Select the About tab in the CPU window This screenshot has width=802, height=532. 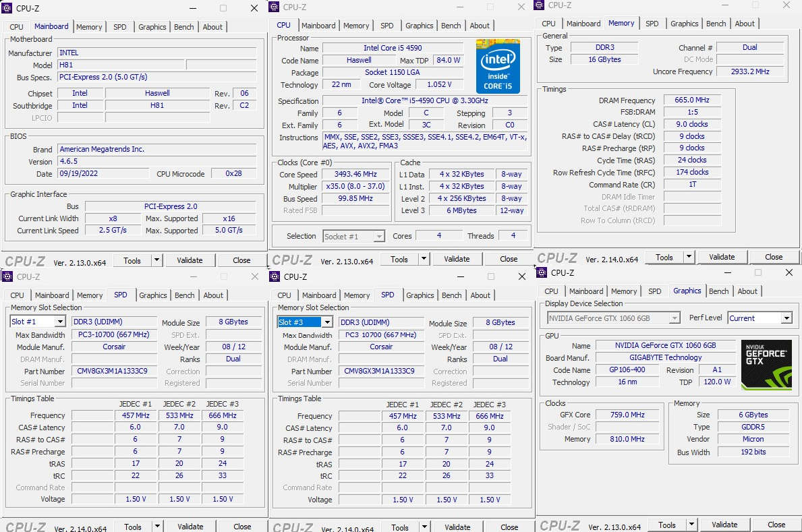coord(480,26)
